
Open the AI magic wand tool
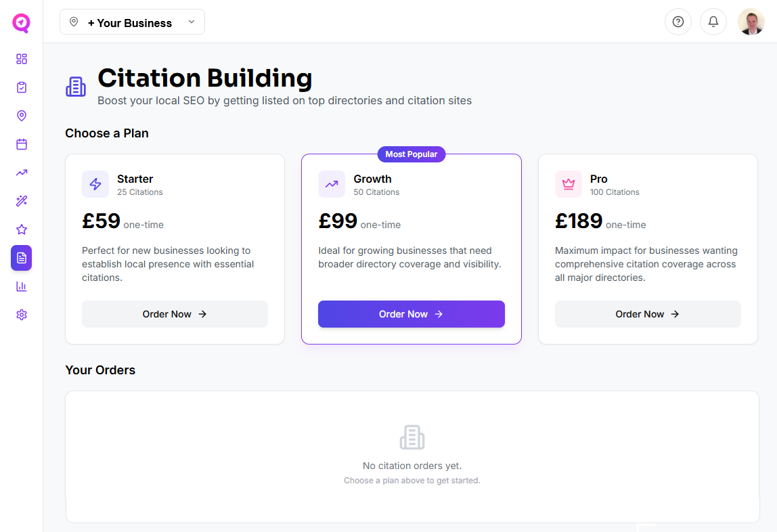click(21, 201)
